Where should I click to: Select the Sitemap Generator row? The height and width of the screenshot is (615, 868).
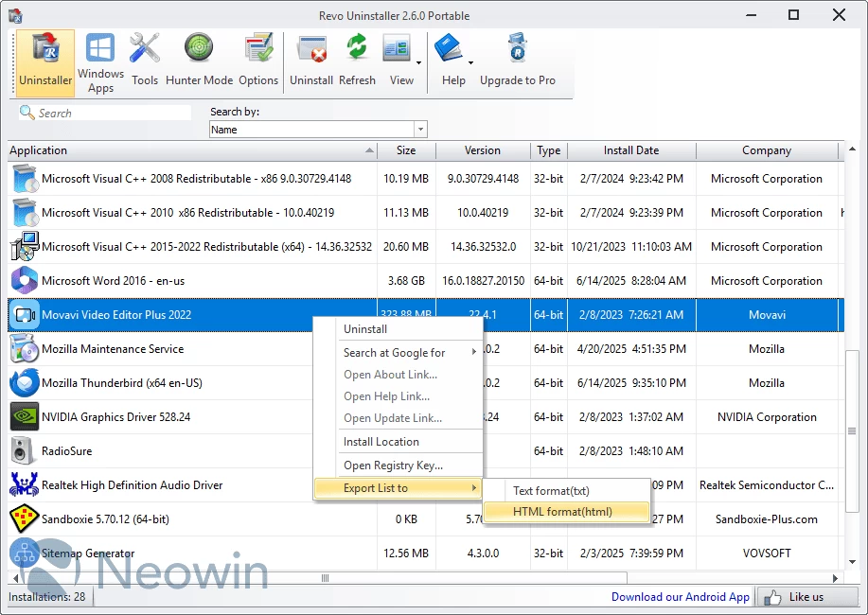pos(426,553)
